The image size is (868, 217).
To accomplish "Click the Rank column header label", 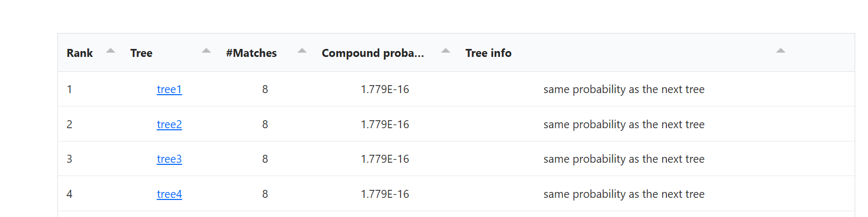I will (x=80, y=53).
